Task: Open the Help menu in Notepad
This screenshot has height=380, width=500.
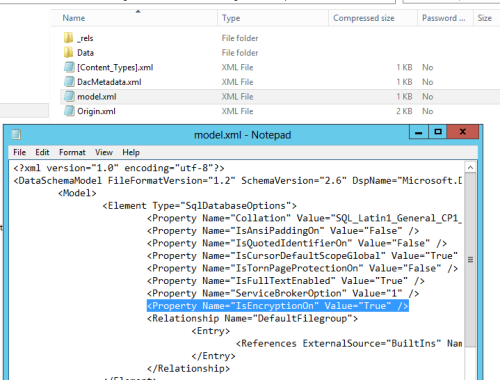Action: coord(131,152)
